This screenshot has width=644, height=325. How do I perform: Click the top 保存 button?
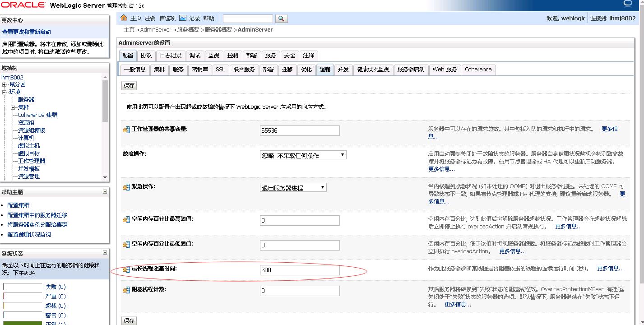pyautogui.click(x=129, y=85)
